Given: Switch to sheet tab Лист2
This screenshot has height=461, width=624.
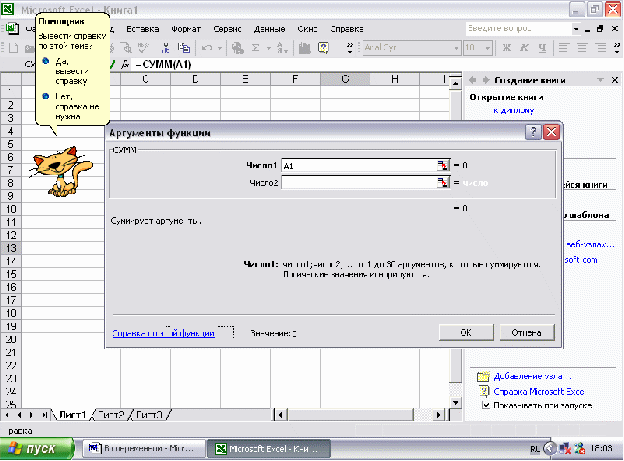Looking at the screenshot, I should click(x=111, y=415).
